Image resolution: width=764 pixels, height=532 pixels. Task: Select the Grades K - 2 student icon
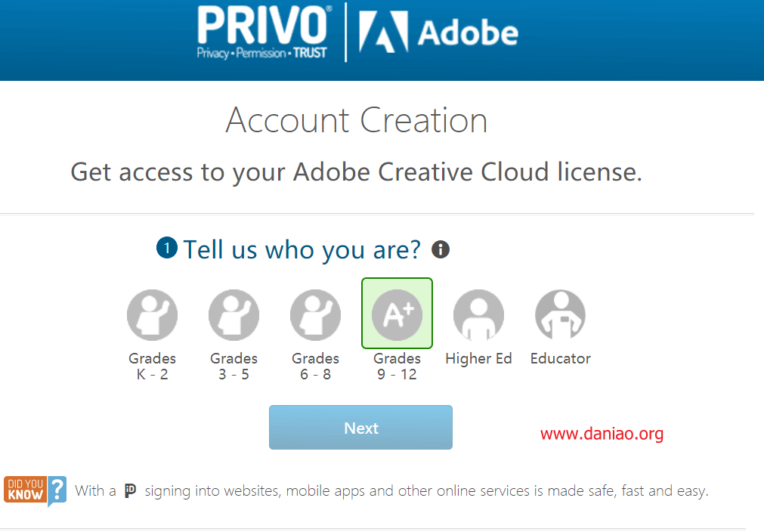(x=152, y=314)
